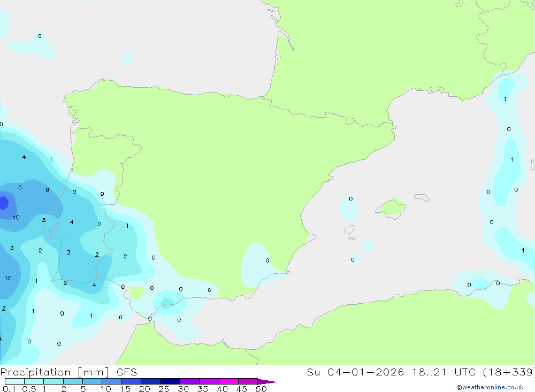Click the '0' value near Murcia coast
The height and width of the screenshot is (392, 535).
tap(267, 260)
